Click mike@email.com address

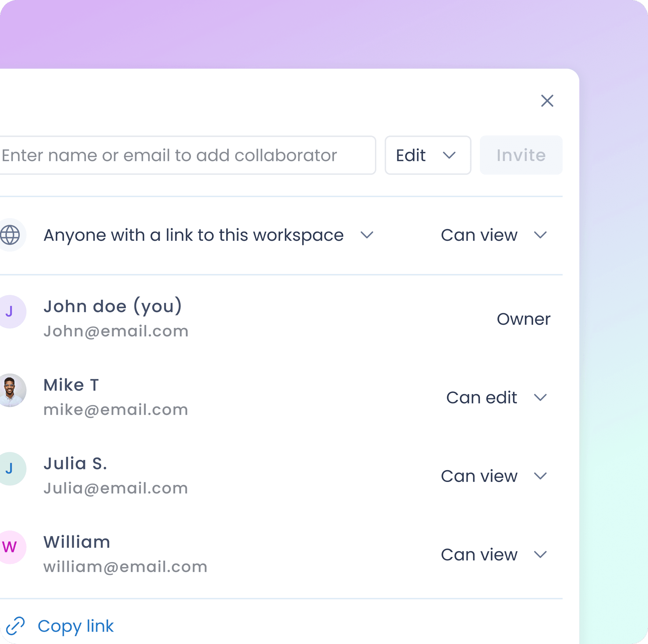116,410
